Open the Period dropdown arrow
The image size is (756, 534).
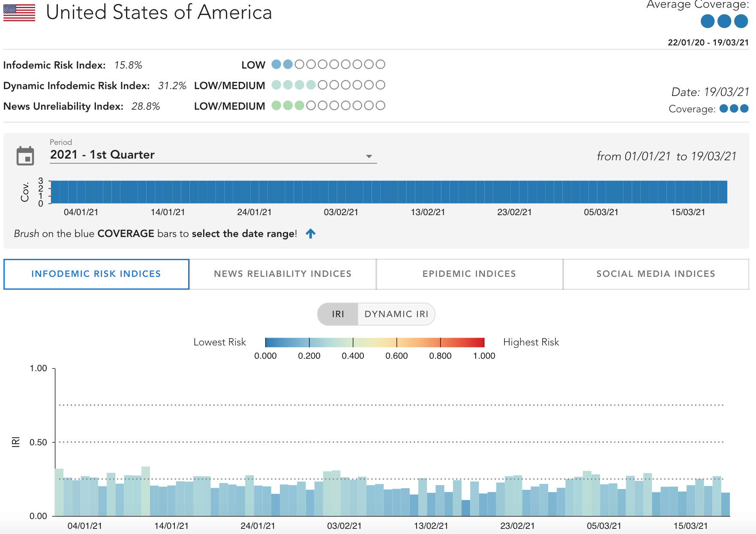(369, 156)
